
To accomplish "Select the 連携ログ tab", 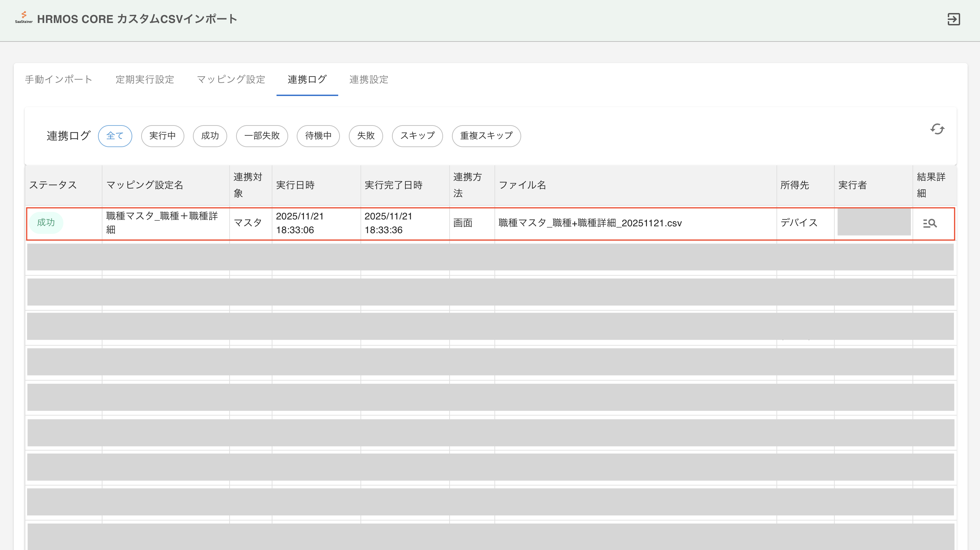I will click(307, 79).
